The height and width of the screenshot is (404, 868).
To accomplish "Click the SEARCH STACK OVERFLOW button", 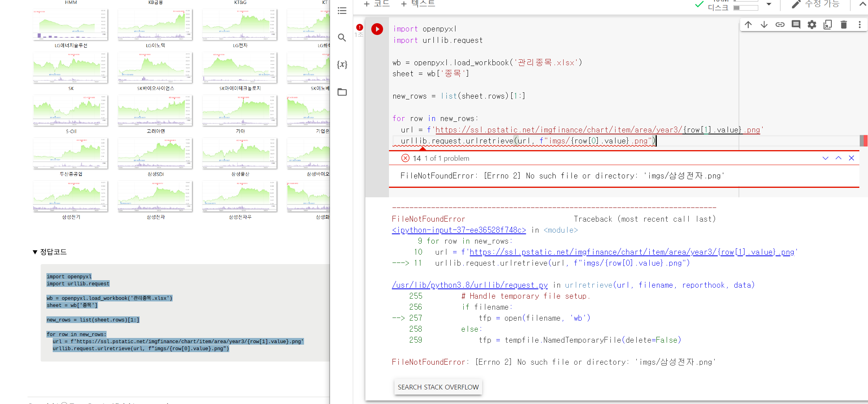I will (x=438, y=387).
